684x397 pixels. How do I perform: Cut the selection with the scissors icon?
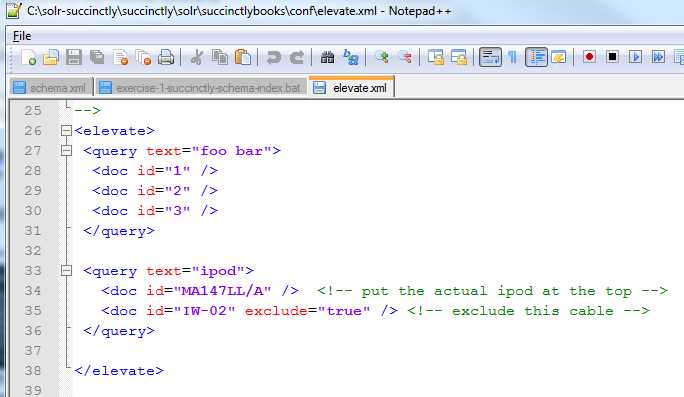[197, 58]
